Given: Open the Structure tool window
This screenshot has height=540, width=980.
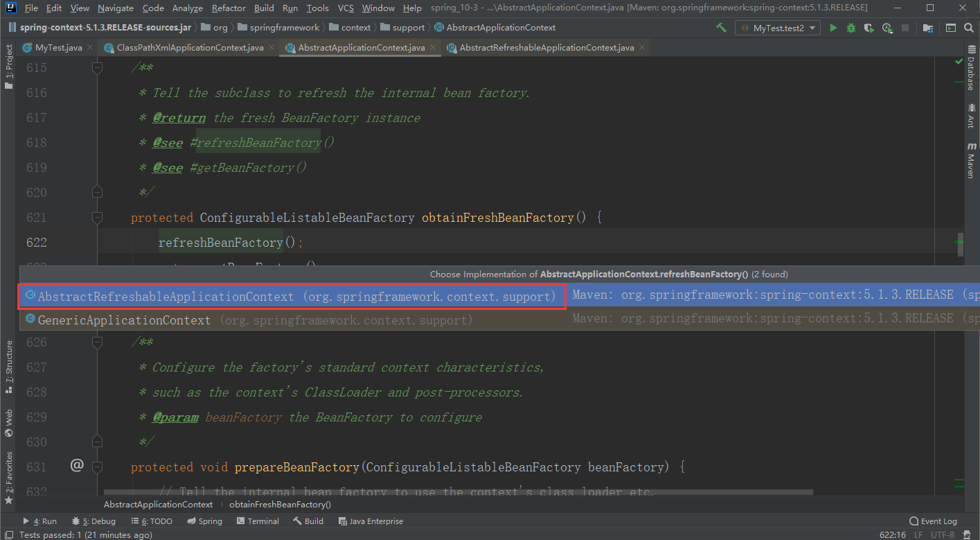Looking at the screenshot, I should click(9, 367).
